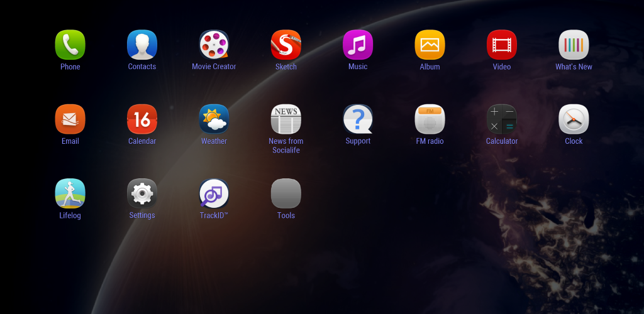The width and height of the screenshot is (644, 314).
Task: Open the Contacts app icon
Action: [x=142, y=45]
